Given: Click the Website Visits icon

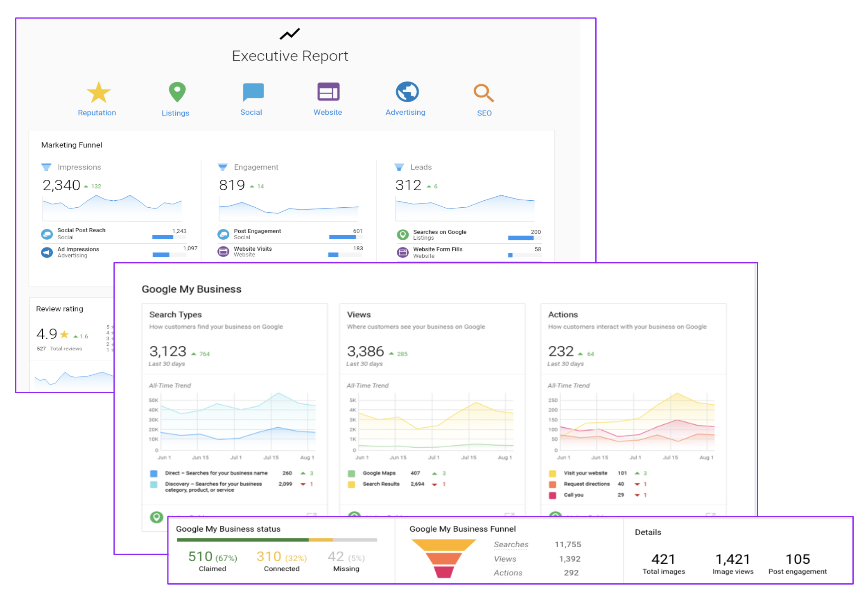Looking at the screenshot, I should 224,252.
